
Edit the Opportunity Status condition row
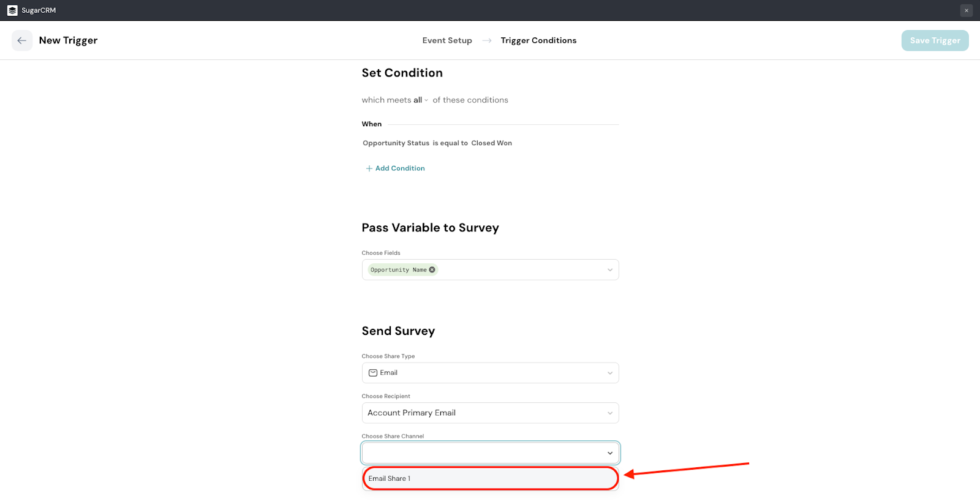tap(437, 143)
